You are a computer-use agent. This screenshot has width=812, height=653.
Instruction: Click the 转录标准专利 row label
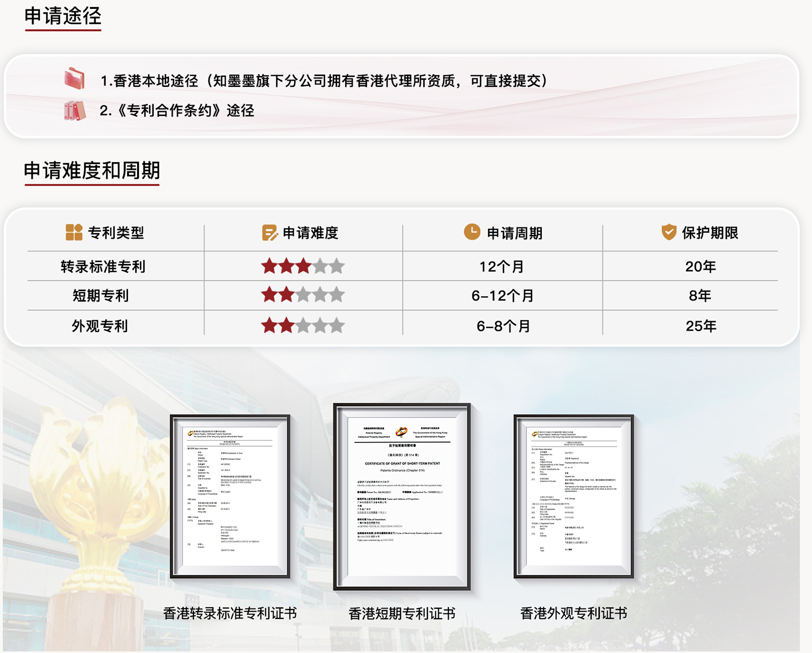click(103, 267)
